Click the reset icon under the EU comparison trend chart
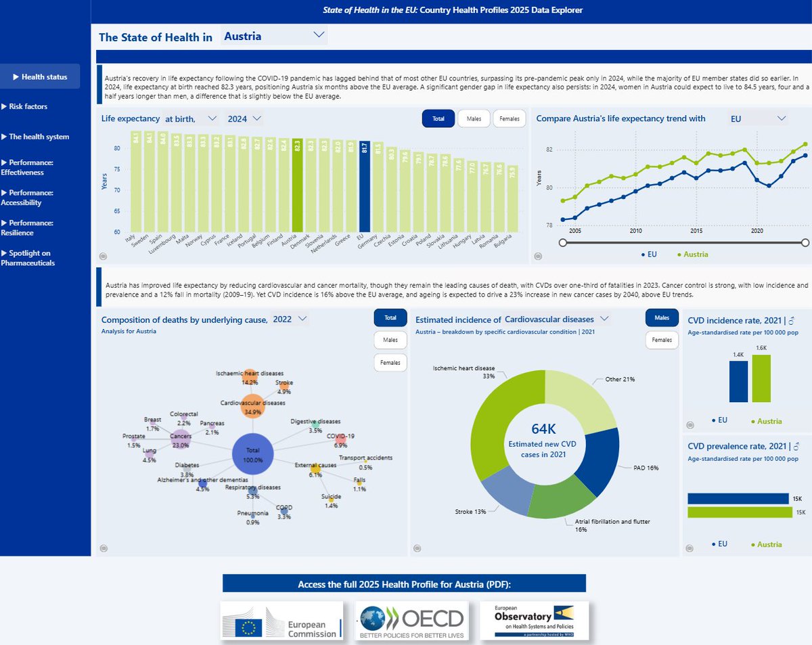Screen dimensions: 812x645 [538, 255]
